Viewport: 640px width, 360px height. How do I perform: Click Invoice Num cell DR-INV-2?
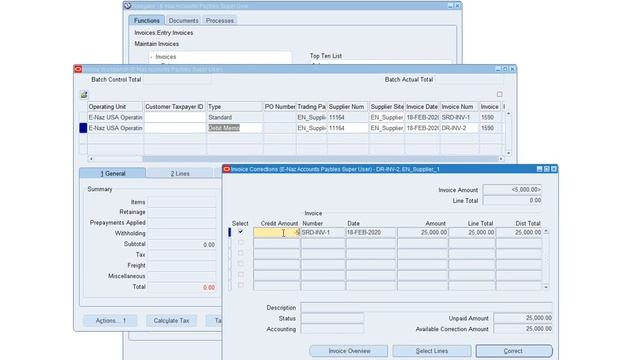(x=459, y=128)
